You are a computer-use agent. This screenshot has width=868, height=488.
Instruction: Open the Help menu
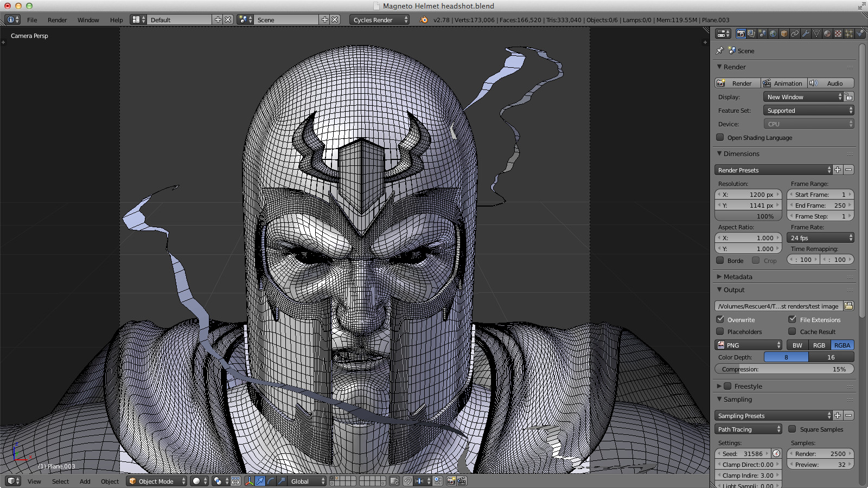(x=116, y=20)
